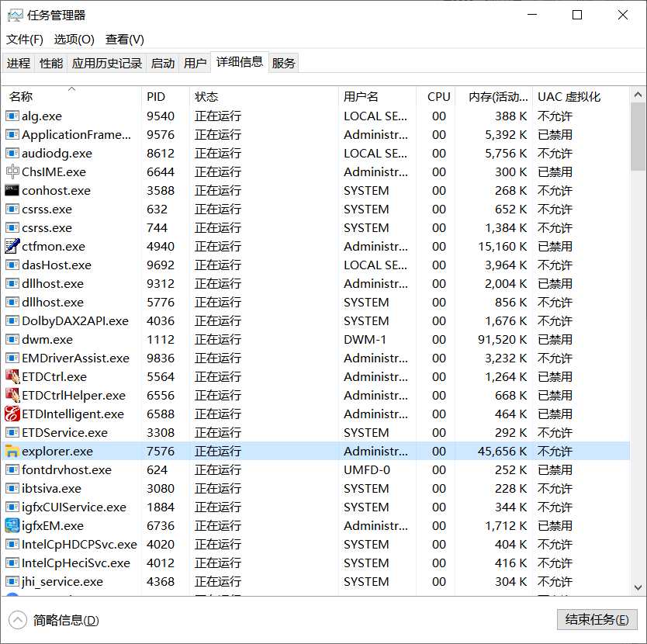Click the fontdrvhost.exe process icon

12,469
